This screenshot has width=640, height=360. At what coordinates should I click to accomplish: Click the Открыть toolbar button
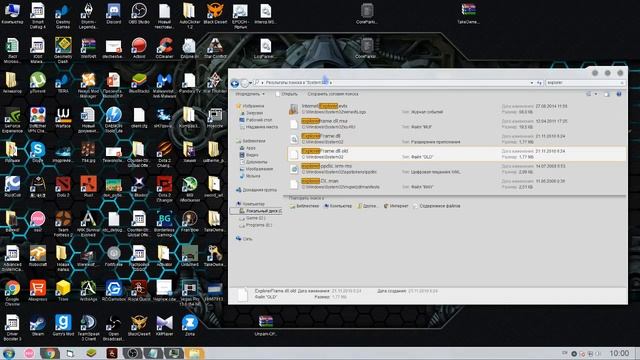point(287,94)
